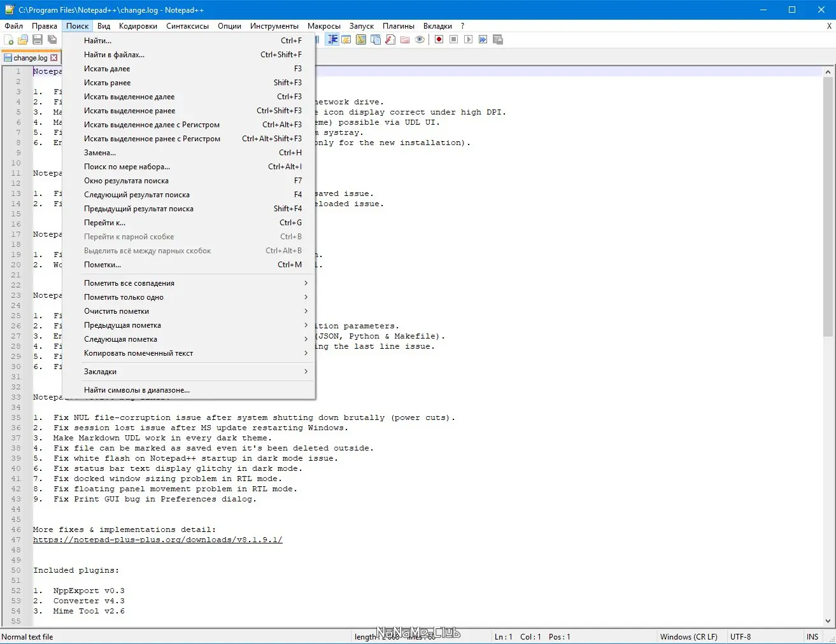Viewport: 836px width, 644px height.
Task: Click the Save toolbar icon
Action: click(38, 39)
